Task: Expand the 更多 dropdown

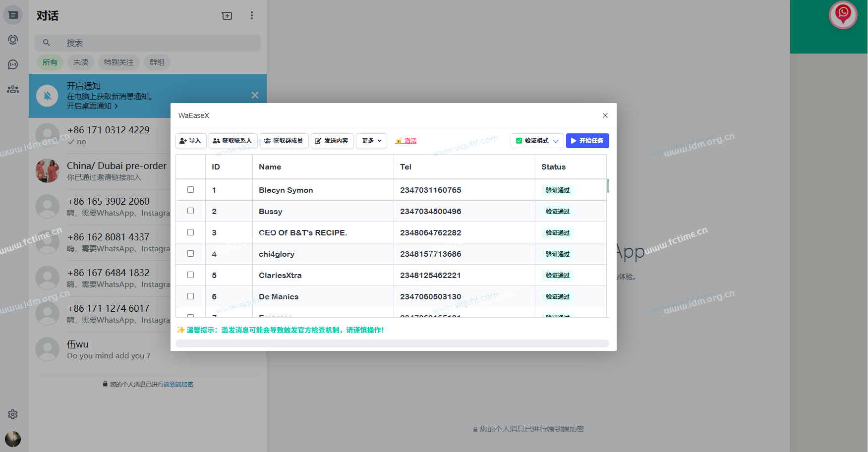Action: (371, 141)
